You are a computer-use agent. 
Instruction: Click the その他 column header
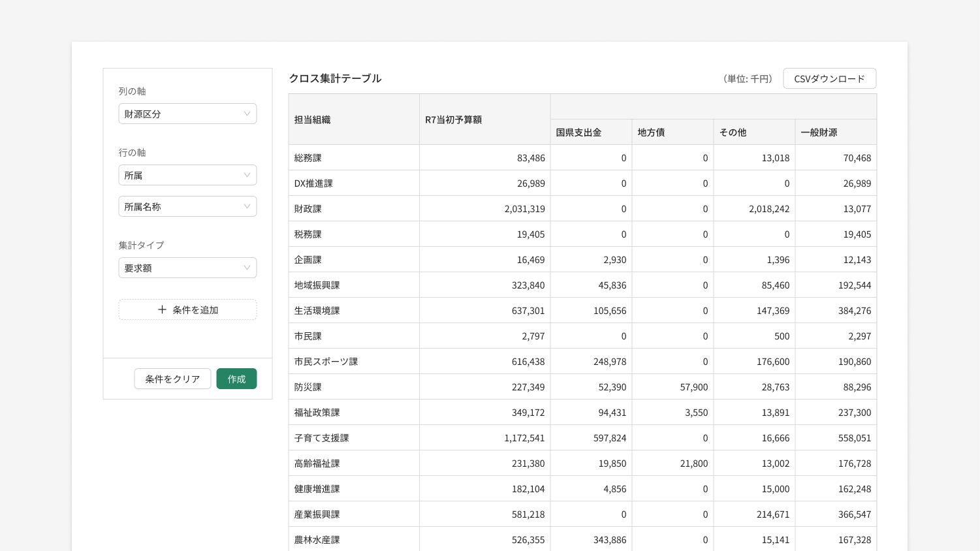(x=733, y=132)
